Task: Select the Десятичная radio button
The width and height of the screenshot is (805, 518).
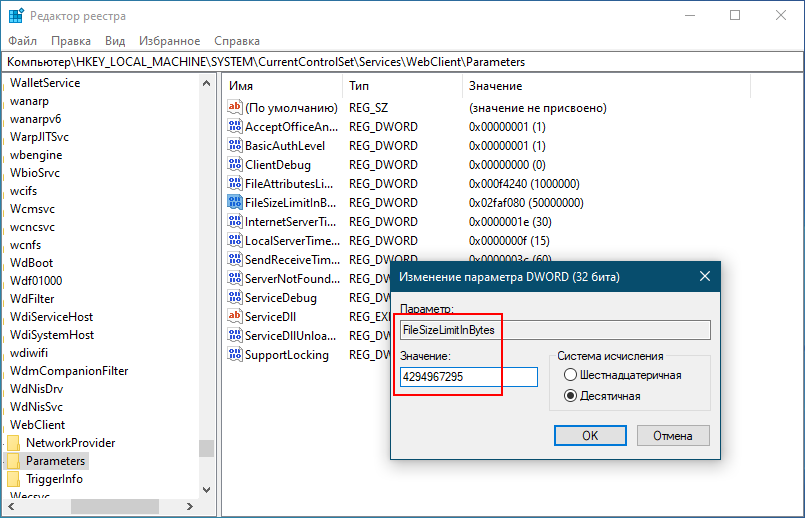Action: click(571, 396)
